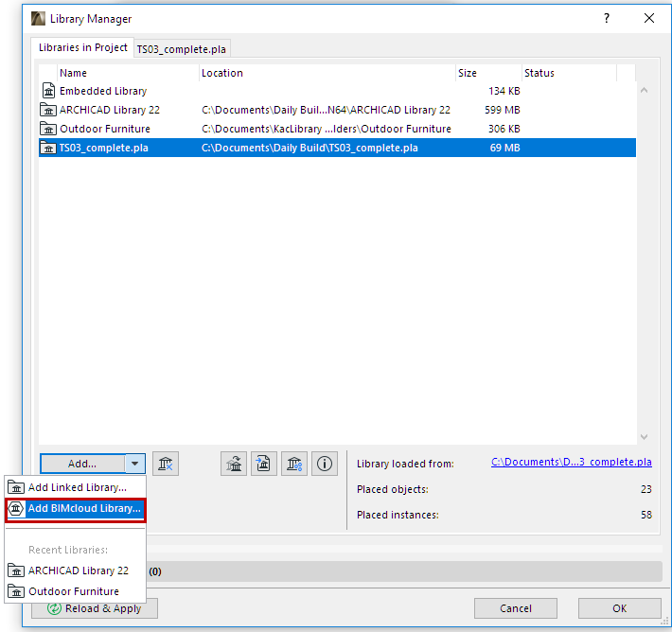Sort list by the Location column header
Screen dimensions: 672x632
[327, 73]
